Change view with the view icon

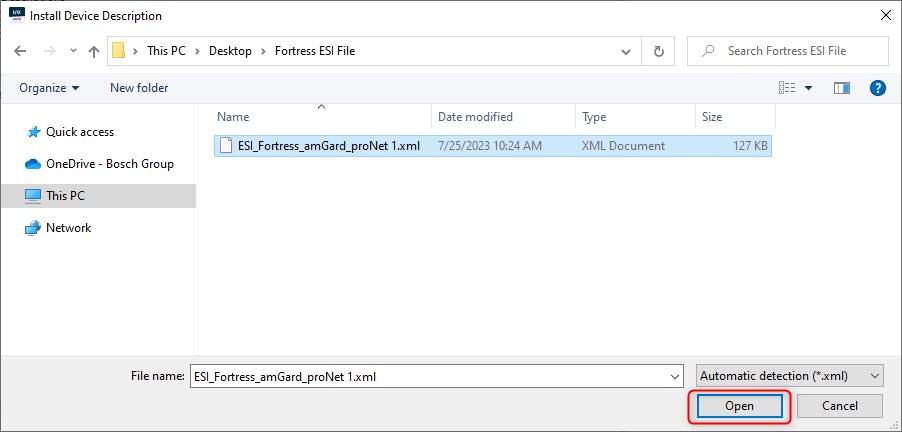787,88
